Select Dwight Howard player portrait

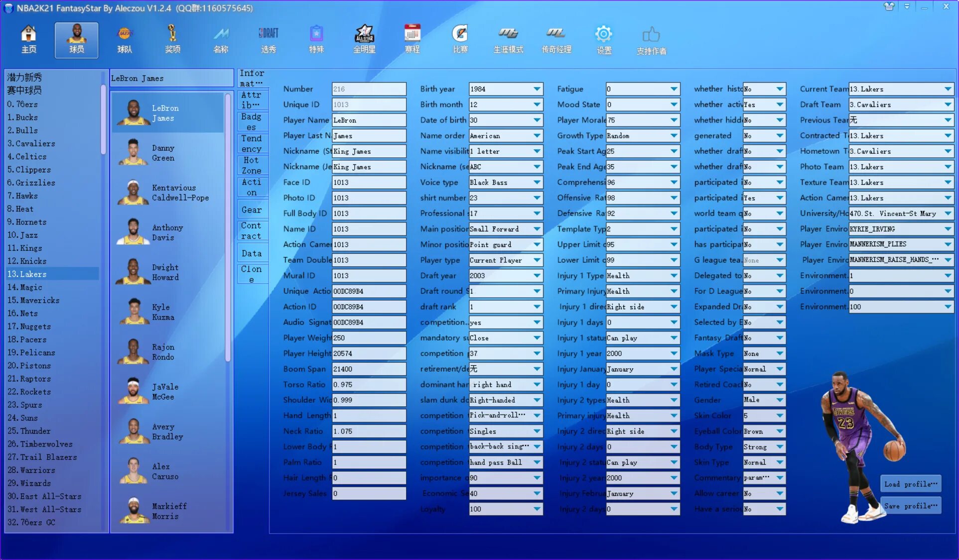click(133, 272)
